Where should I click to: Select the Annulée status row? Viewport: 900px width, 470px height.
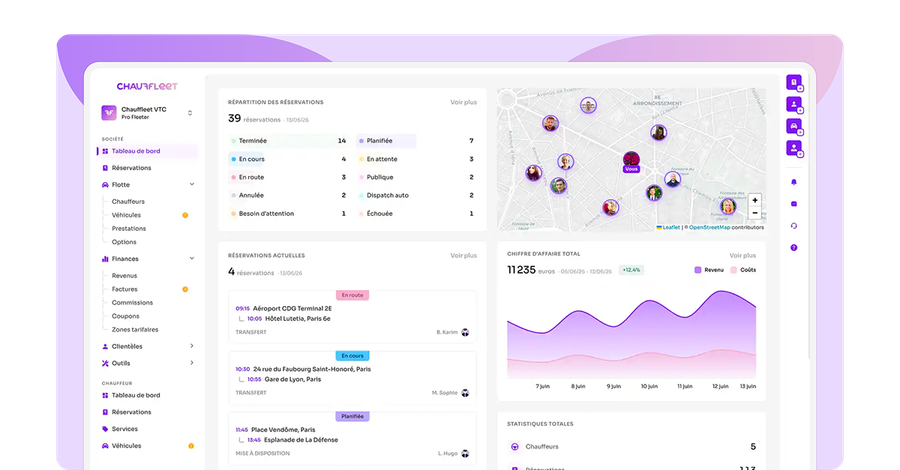coord(289,195)
